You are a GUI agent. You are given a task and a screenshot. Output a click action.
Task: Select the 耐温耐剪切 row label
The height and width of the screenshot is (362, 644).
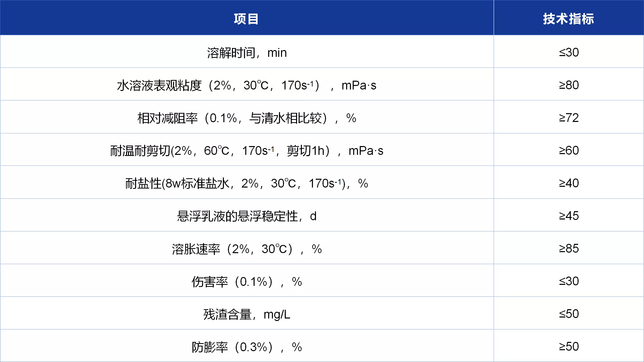[x=247, y=151]
